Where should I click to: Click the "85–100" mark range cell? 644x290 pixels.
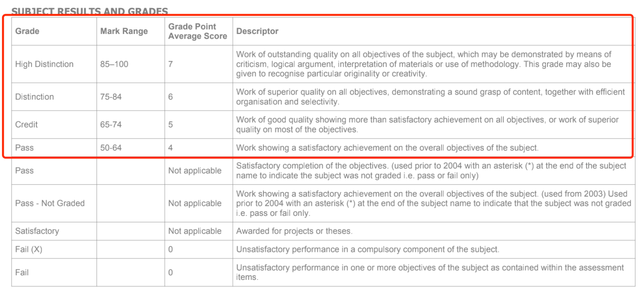pyautogui.click(x=114, y=64)
